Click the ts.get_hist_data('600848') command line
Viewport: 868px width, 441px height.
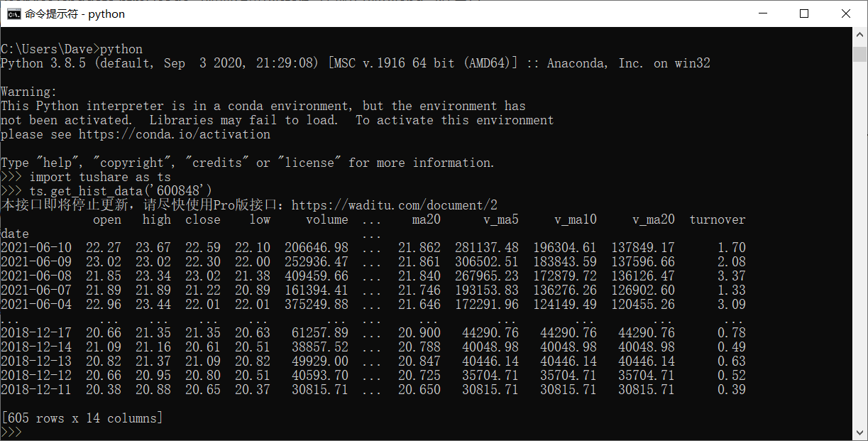tap(106, 191)
